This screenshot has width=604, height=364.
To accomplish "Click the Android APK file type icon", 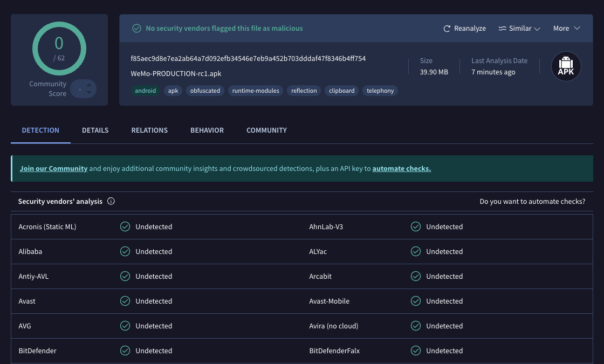I will coord(566,66).
